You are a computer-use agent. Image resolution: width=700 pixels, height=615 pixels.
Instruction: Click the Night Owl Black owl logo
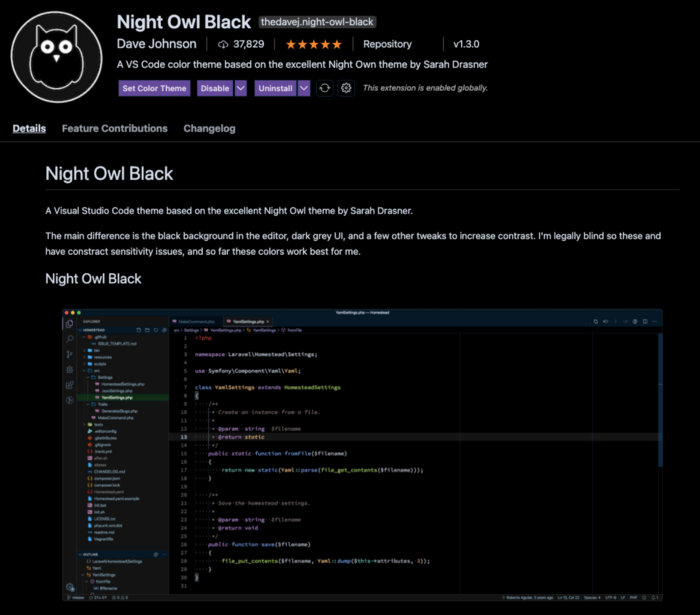[57, 57]
